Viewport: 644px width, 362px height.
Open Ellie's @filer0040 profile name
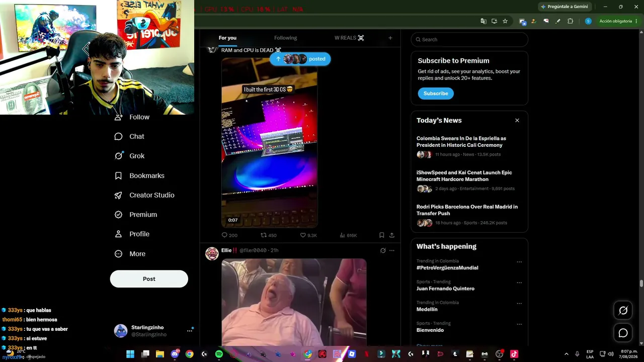(253, 250)
